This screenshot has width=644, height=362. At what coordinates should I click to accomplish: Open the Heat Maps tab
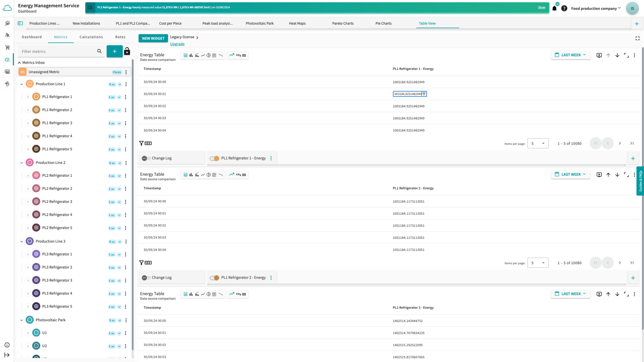point(297,23)
